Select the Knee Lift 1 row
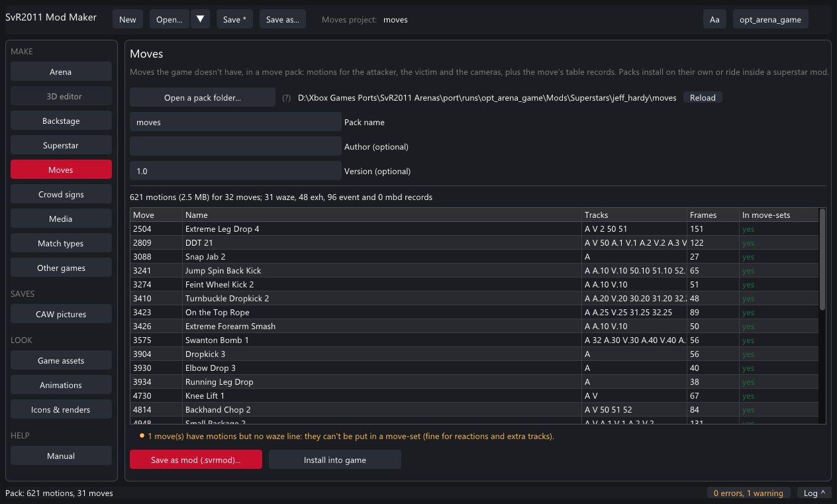The width and height of the screenshot is (837, 504). click(x=474, y=395)
